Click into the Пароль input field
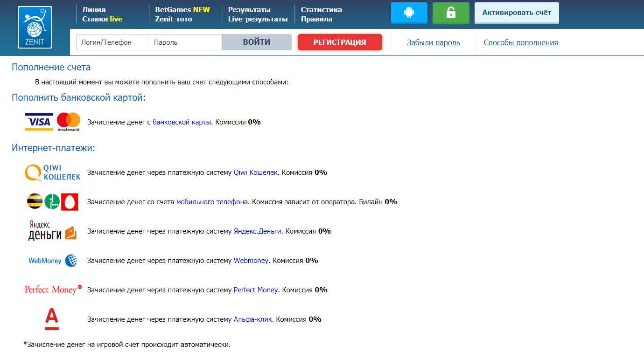Screen dimensions: 644x359 coord(185,42)
